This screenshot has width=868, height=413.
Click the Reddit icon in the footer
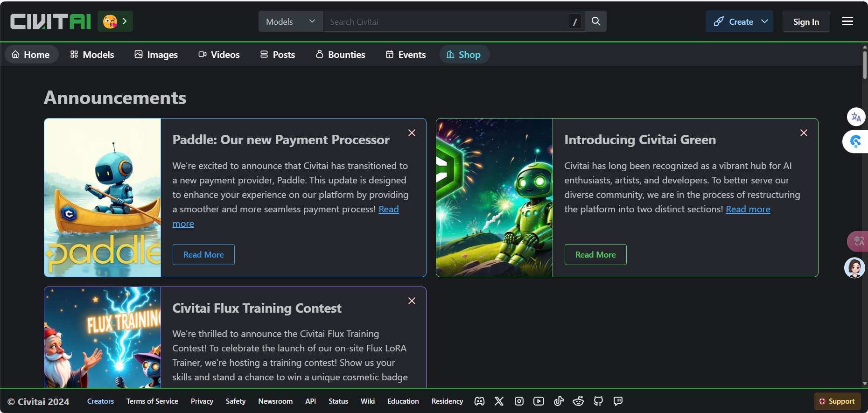click(578, 401)
